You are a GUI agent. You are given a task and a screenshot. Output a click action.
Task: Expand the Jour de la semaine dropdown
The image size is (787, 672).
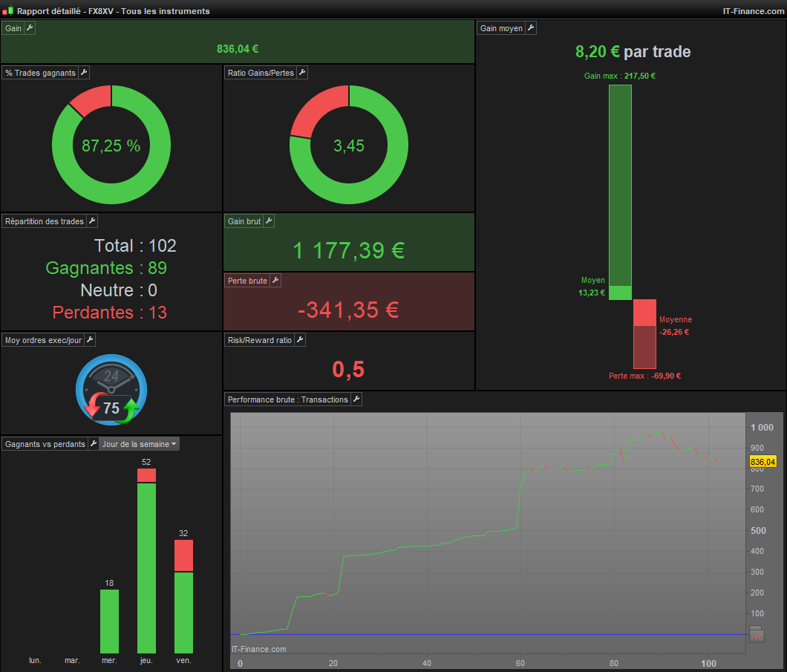pos(139,444)
